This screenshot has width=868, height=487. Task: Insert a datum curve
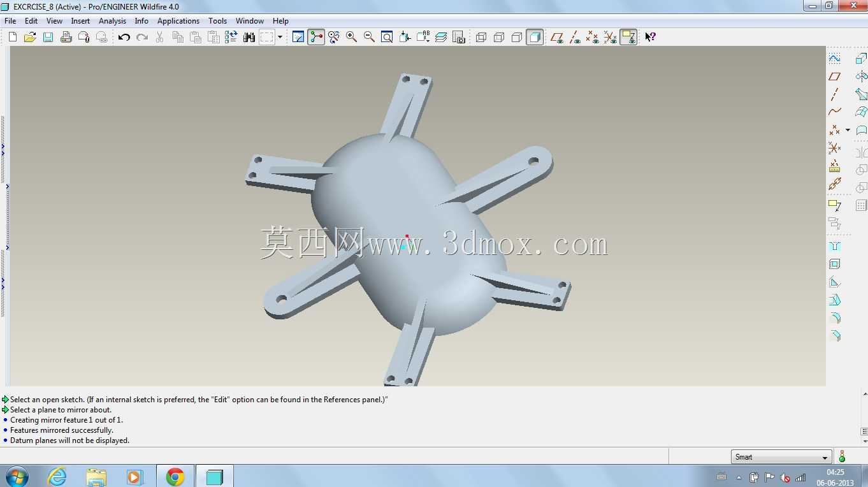point(834,112)
